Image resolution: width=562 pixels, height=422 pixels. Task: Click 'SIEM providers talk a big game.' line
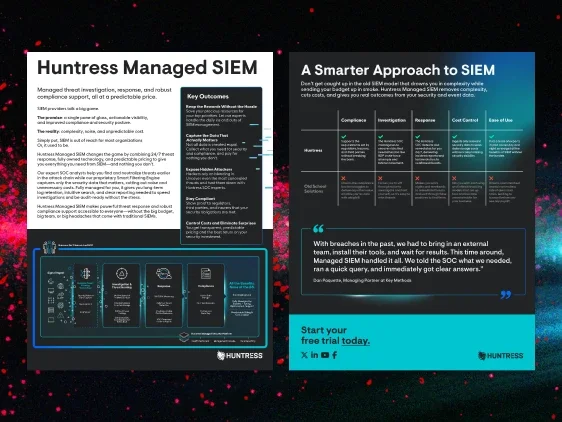(68, 109)
